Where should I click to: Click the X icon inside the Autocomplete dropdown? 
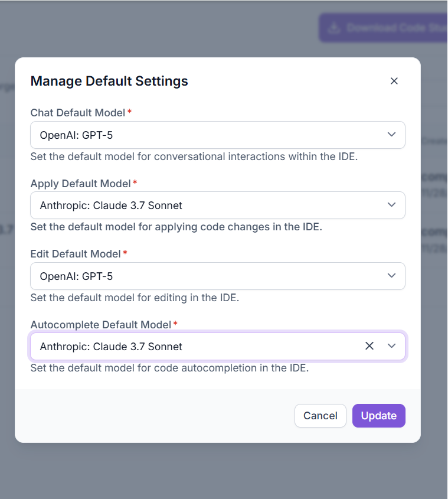369,346
